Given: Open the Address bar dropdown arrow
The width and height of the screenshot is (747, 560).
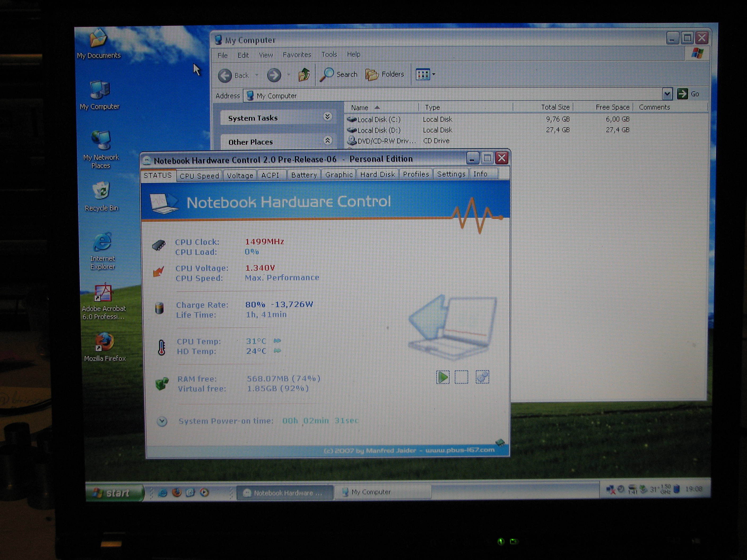Looking at the screenshot, I should pos(667,94).
